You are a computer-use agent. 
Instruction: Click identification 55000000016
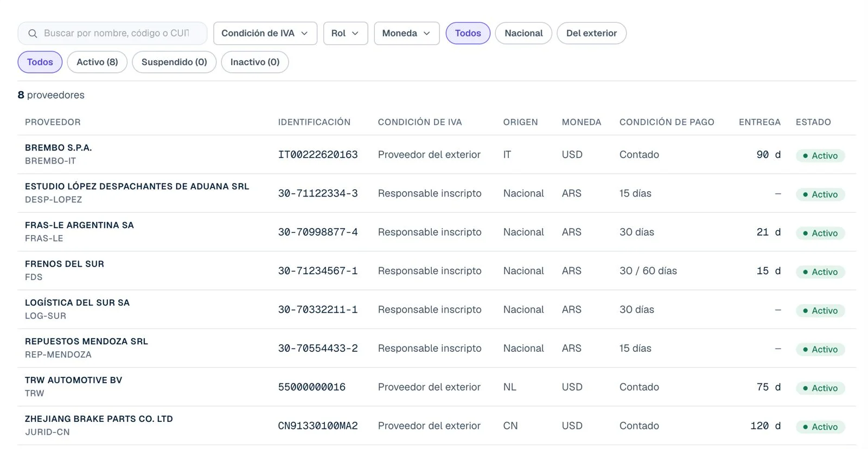pyautogui.click(x=312, y=387)
